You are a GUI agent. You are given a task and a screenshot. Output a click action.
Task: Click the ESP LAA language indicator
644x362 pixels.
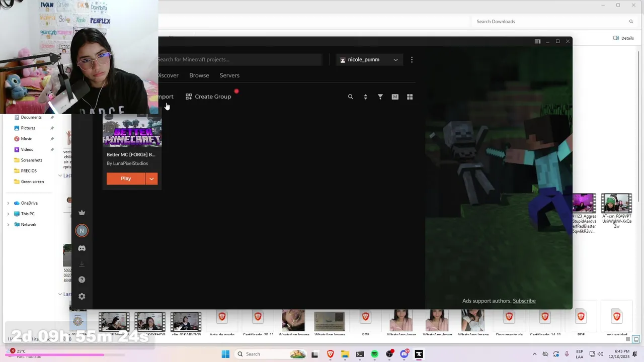[x=580, y=354]
